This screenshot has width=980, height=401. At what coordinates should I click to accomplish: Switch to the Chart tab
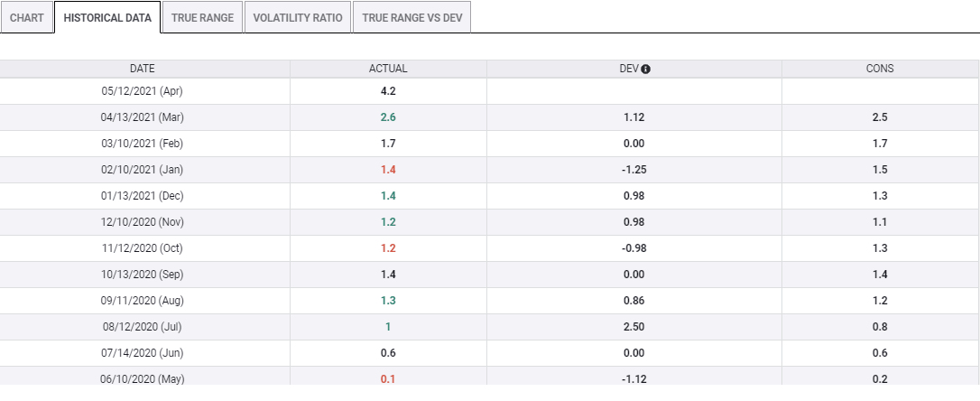coord(27,18)
